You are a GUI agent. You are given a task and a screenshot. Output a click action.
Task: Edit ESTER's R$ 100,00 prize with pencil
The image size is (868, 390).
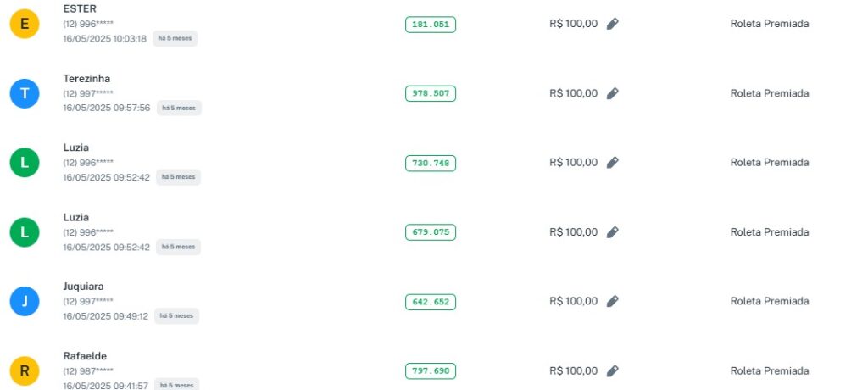pos(613,24)
